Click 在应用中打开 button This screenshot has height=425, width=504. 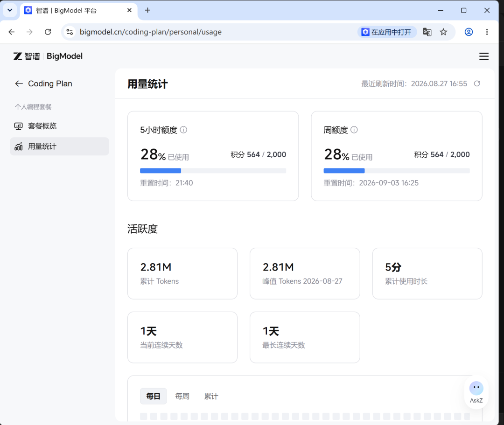point(387,32)
